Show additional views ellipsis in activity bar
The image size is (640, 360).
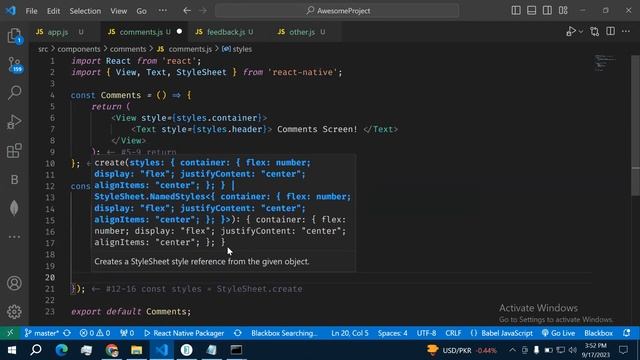click(x=14, y=237)
